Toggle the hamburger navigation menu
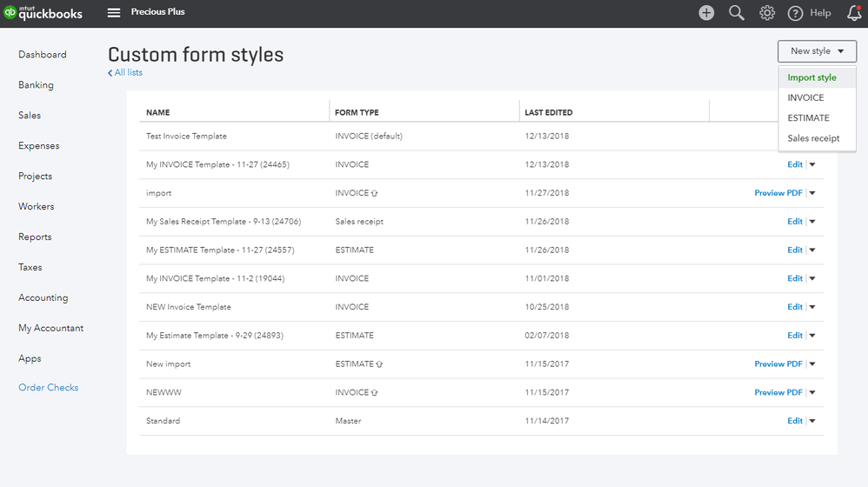 point(114,13)
